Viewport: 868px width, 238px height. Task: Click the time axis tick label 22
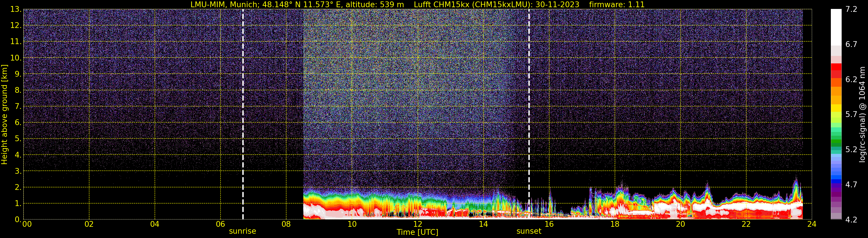[746, 224]
